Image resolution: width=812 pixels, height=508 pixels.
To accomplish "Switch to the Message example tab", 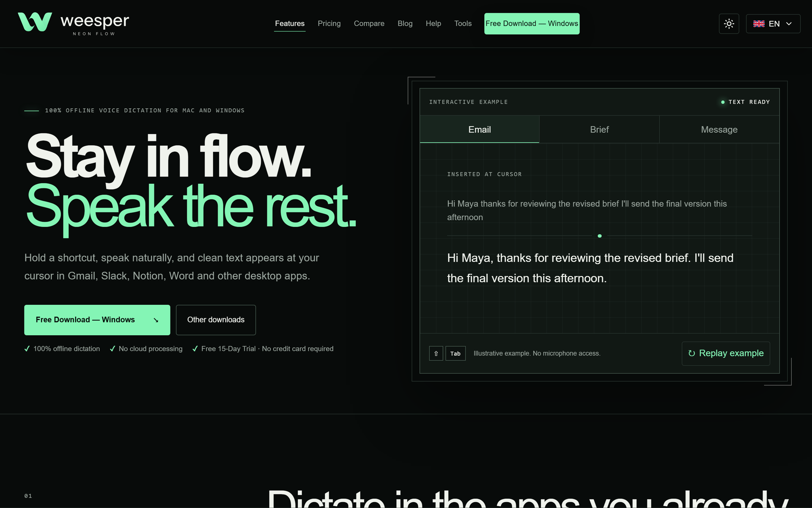I will point(719,130).
